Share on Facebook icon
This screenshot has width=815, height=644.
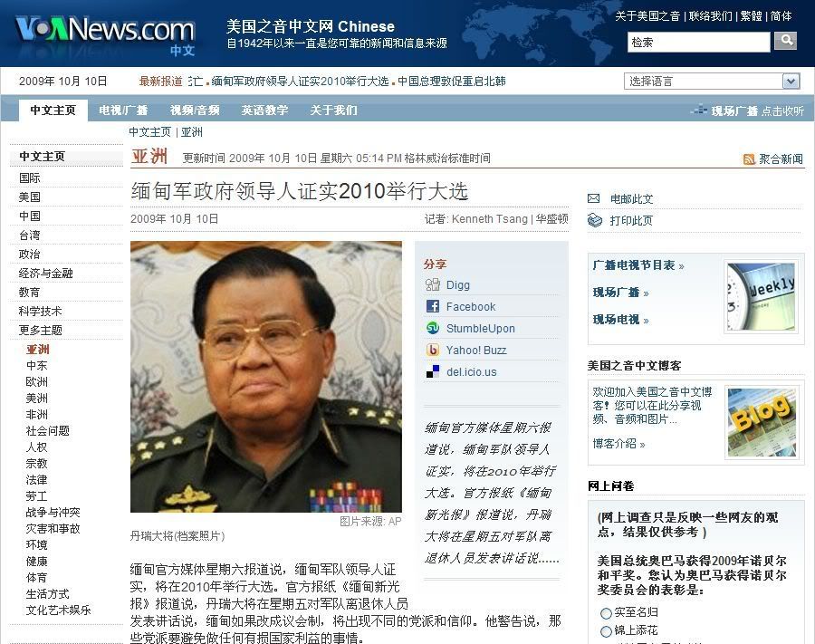coord(433,306)
